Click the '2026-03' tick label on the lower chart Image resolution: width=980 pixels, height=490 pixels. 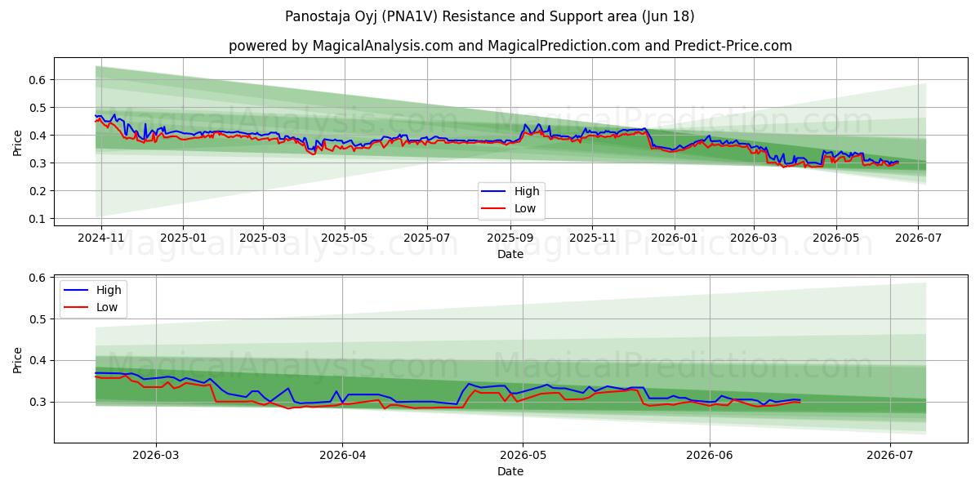pos(155,456)
